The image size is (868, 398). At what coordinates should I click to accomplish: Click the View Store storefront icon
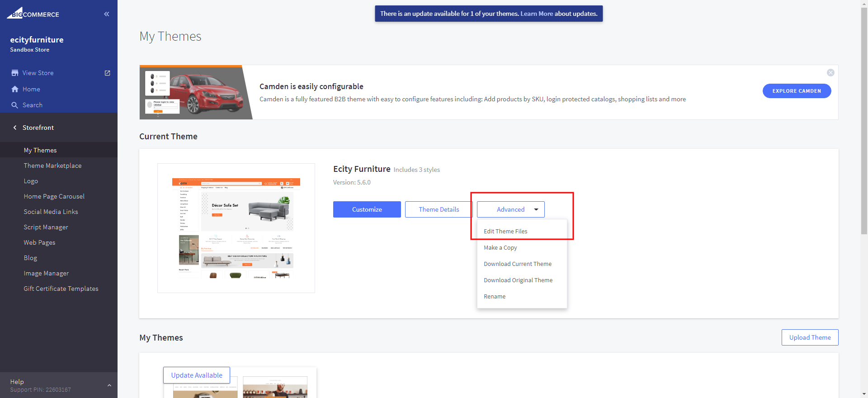15,73
